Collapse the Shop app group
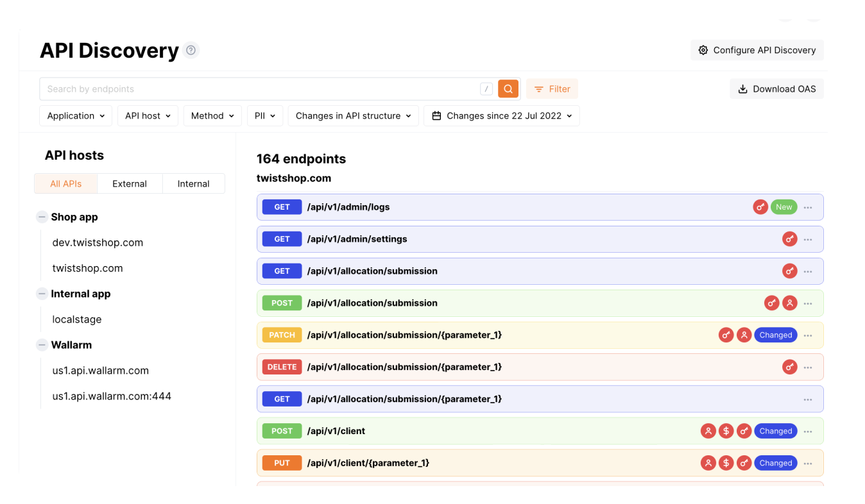This screenshot has width=865, height=504. (x=42, y=217)
